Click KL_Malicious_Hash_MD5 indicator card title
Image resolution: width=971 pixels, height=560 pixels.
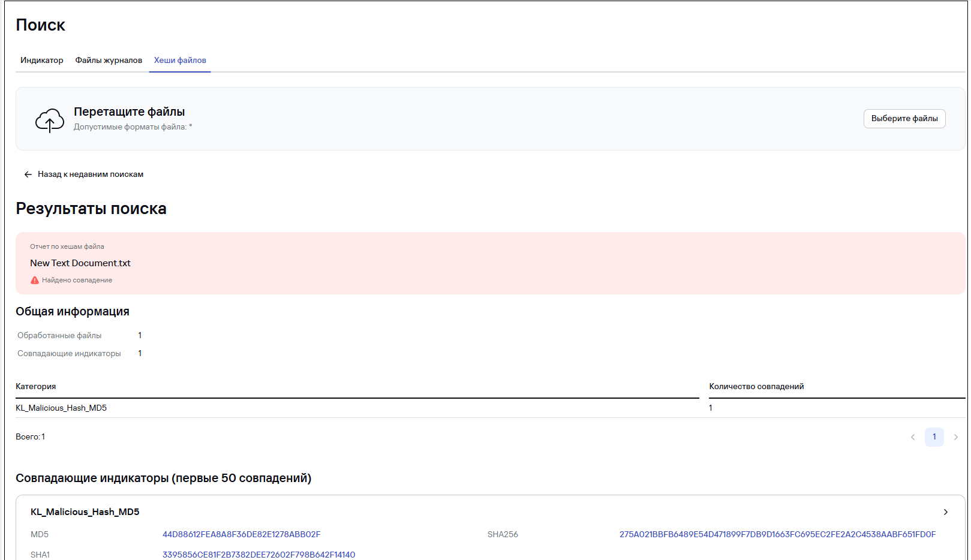(85, 512)
